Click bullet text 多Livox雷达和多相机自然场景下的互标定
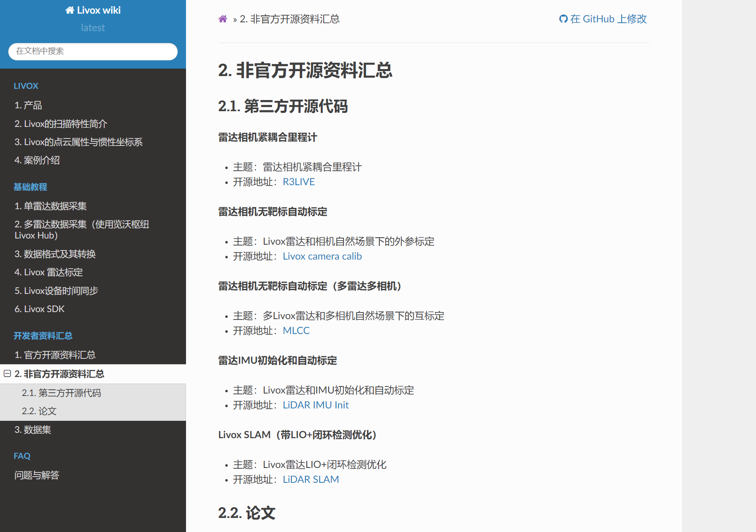 click(354, 316)
